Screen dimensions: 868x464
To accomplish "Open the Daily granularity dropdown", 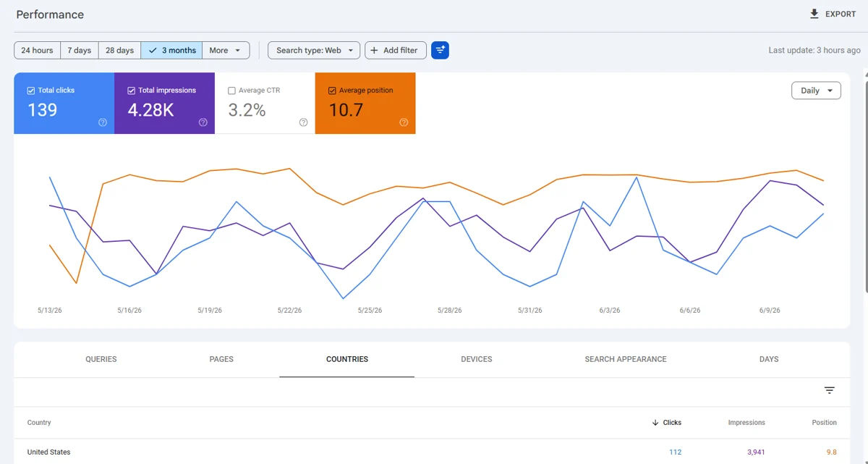I will tap(816, 90).
